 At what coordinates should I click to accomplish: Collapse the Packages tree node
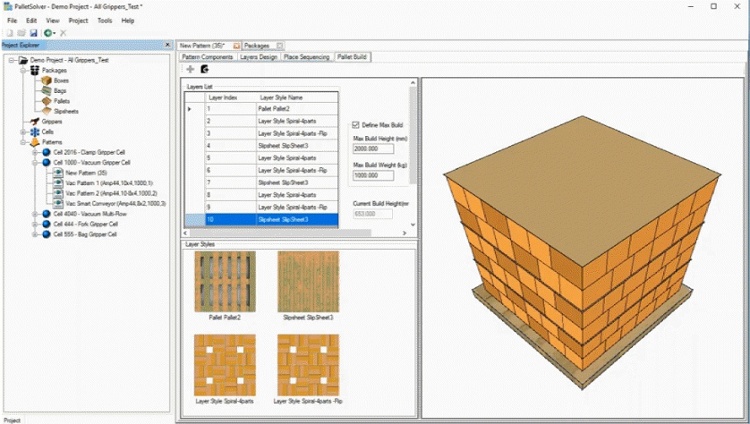(22, 70)
